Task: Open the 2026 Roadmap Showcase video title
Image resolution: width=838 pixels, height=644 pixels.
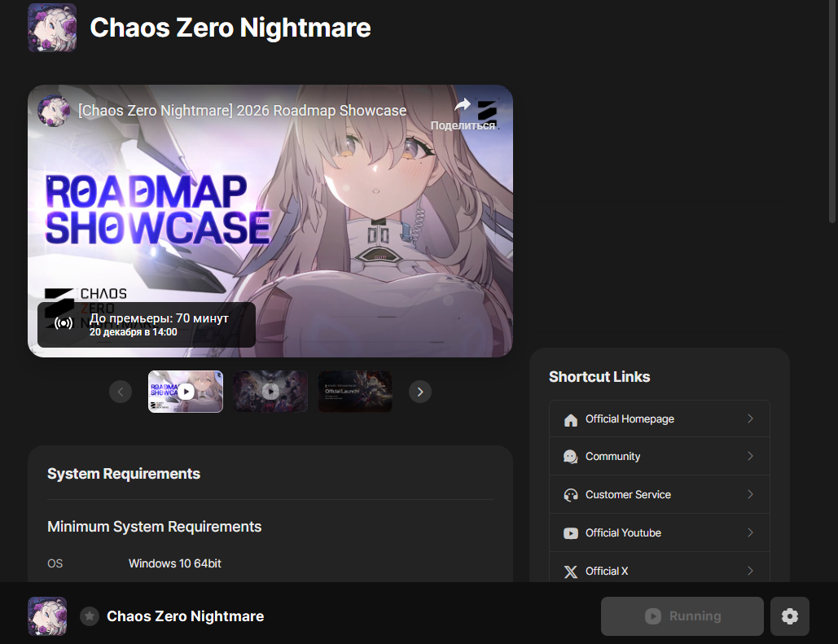Action: [242, 111]
